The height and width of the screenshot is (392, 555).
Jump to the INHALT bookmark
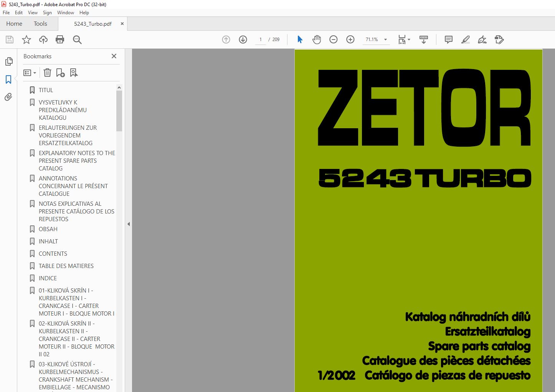coord(48,241)
